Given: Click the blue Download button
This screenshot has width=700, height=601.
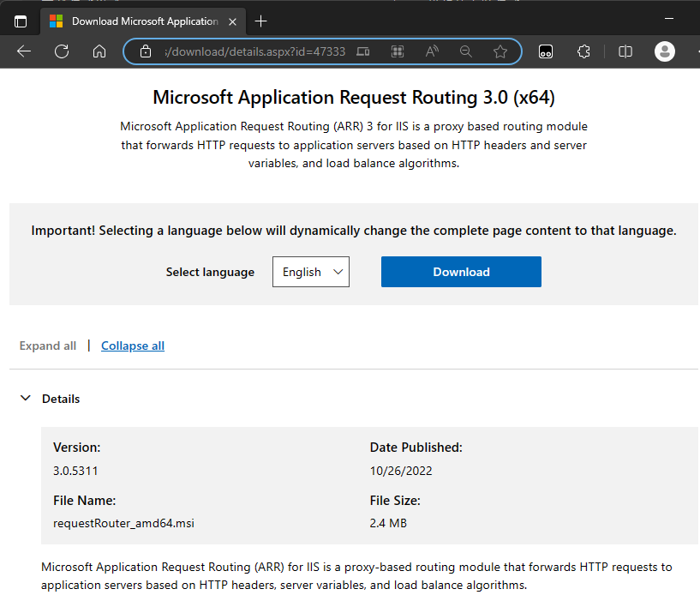Looking at the screenshot, I should pyautogui.click(x=461, y=272).
